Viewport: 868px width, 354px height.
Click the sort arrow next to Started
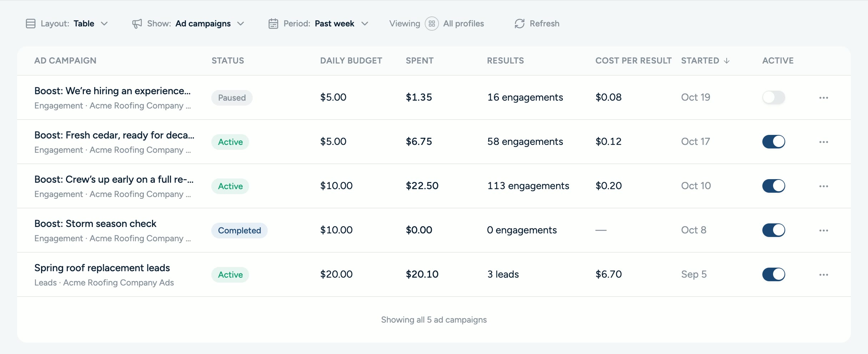727,61
